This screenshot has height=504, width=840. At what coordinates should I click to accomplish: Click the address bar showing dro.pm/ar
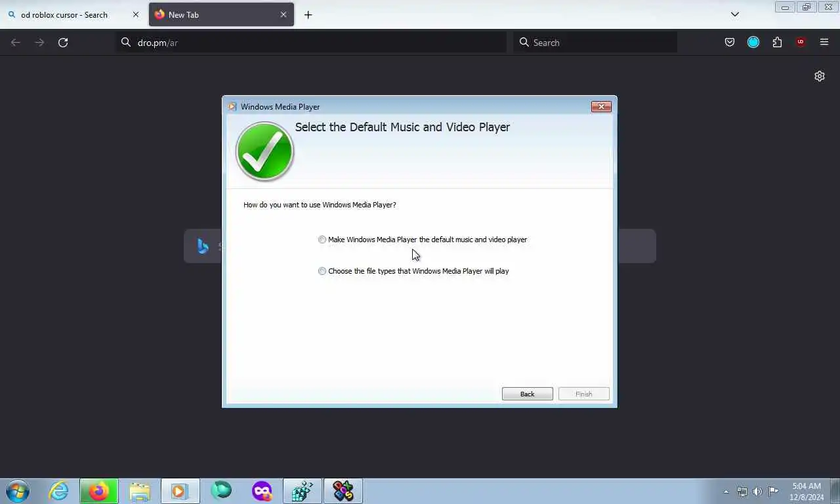coord(312,42)
